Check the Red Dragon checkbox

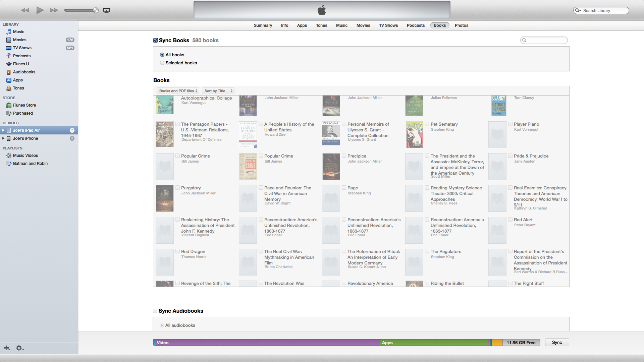point(178,251)
